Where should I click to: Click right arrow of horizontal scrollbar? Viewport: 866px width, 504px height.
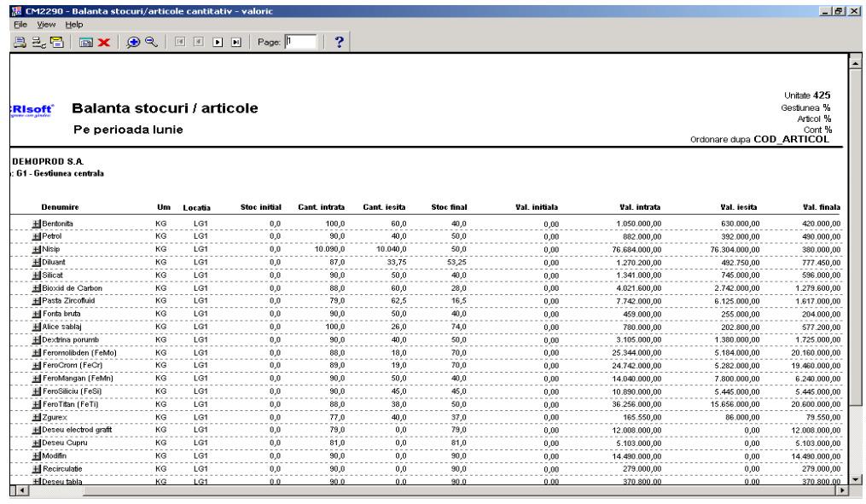click(842, 490)
